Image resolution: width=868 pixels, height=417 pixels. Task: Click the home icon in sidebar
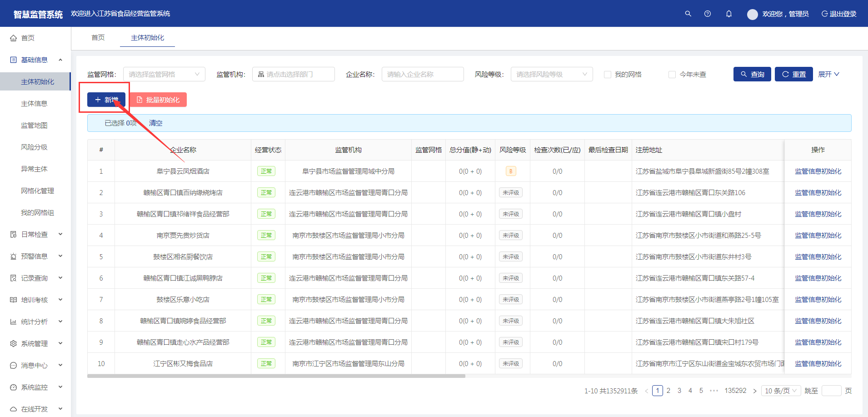(x=14, y=38)
